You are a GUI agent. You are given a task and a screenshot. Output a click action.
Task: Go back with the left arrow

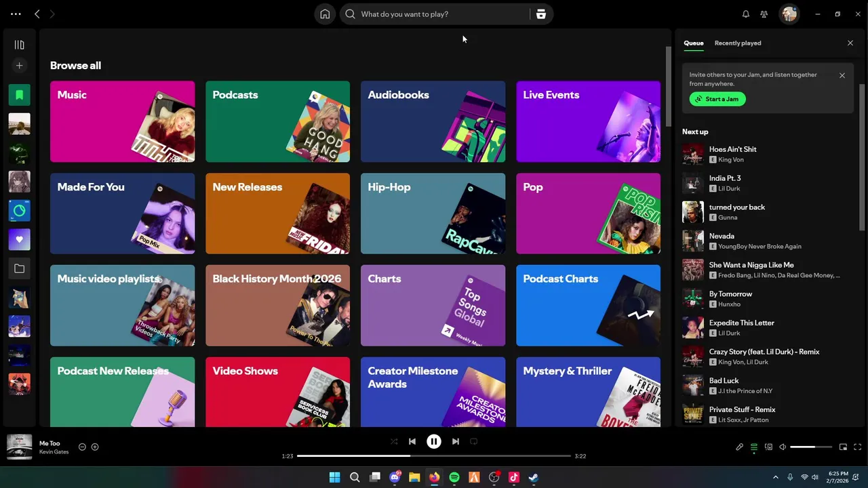(37, 14)
